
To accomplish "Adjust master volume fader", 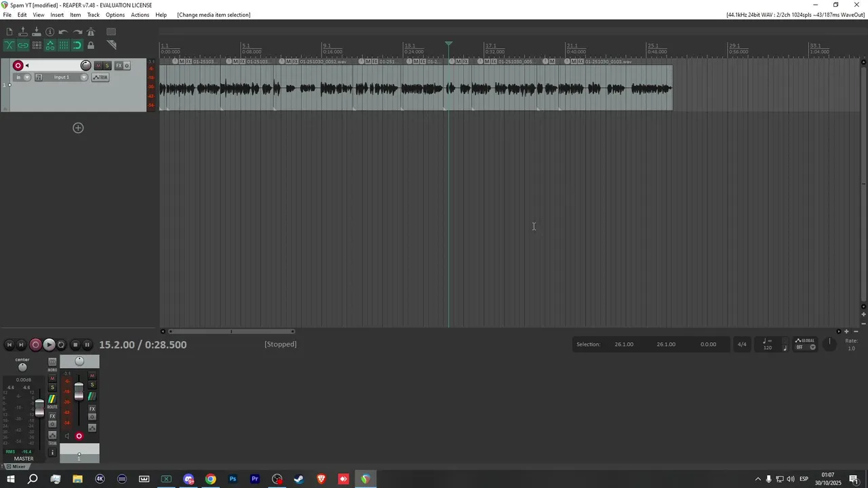I will click(x=39, y=408).
